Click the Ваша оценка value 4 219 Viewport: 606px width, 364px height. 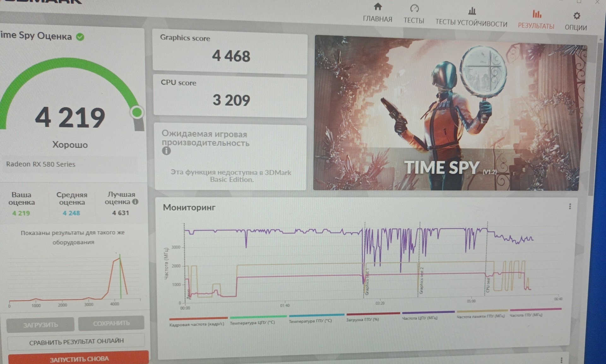pos(21,213)
